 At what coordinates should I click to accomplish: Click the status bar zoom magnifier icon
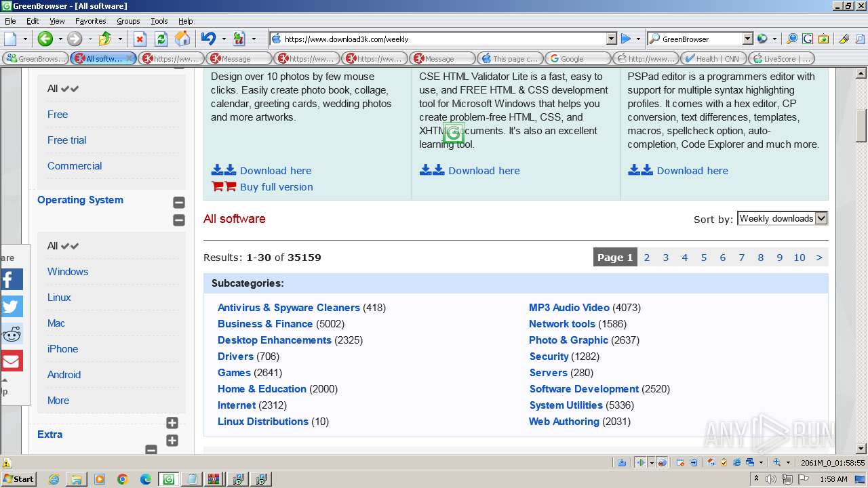coord(777,463)
